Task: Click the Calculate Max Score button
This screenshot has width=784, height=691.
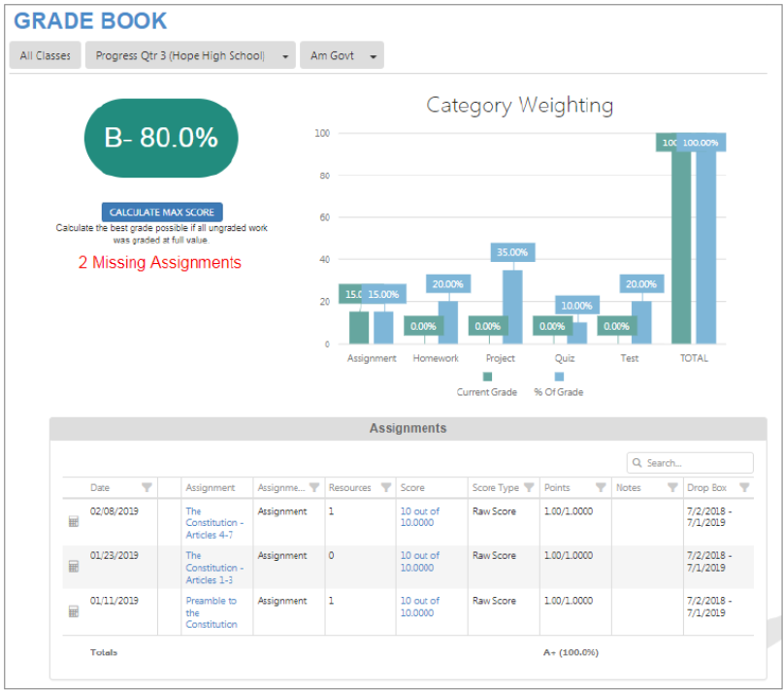Action: tap(162, 212)
